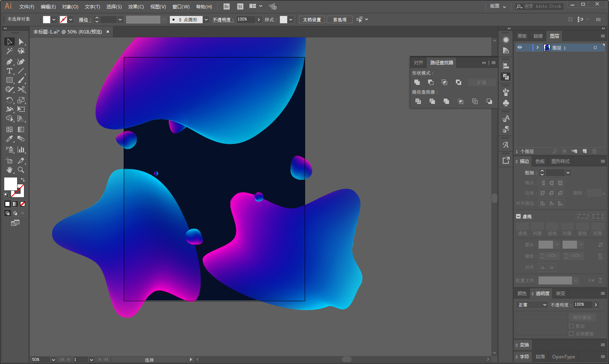Open the zoom level 50% dropdown
Screen dimensions: 609x364
(x=53, y=359)
